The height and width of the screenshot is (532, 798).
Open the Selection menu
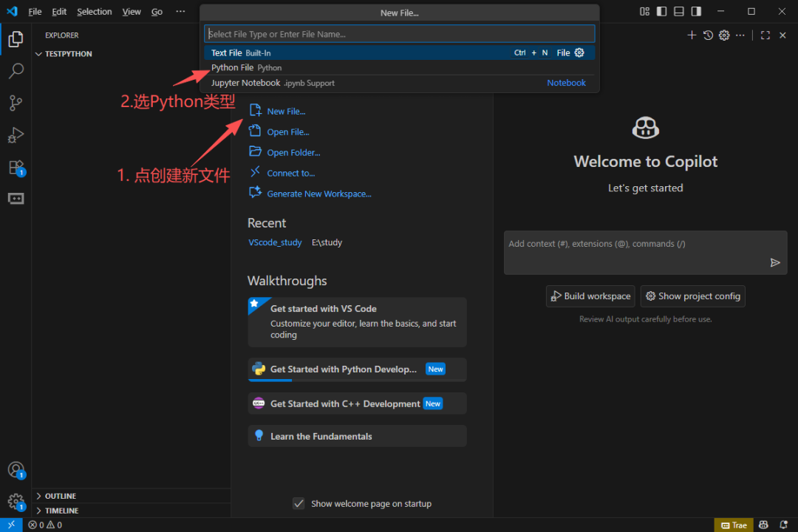tap(94, 11)
